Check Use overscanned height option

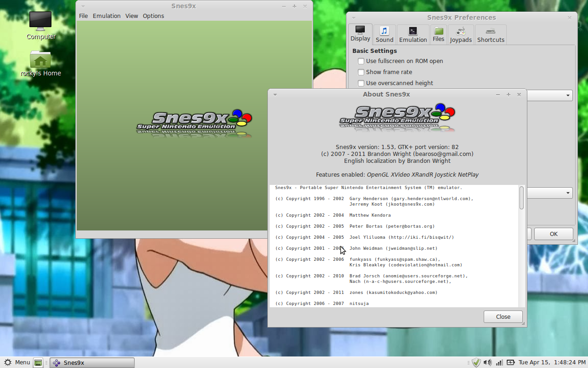[361, 83]
